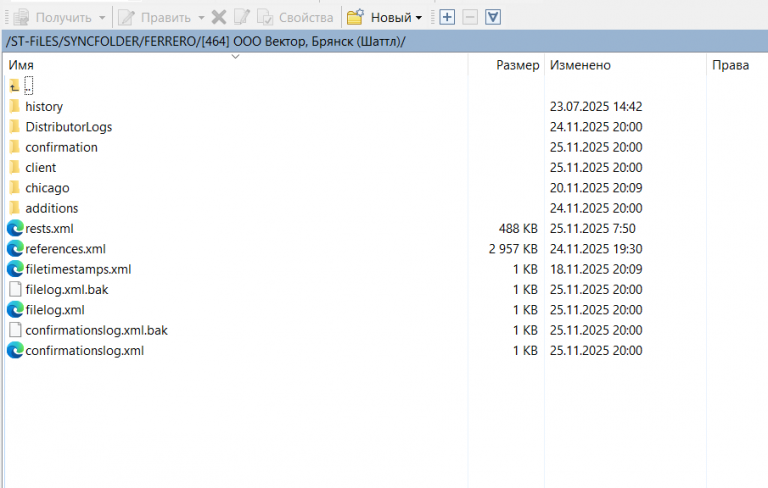The image size is (768, 488).
Task: Click the minus unselect files icon
Action: (470, 18)
